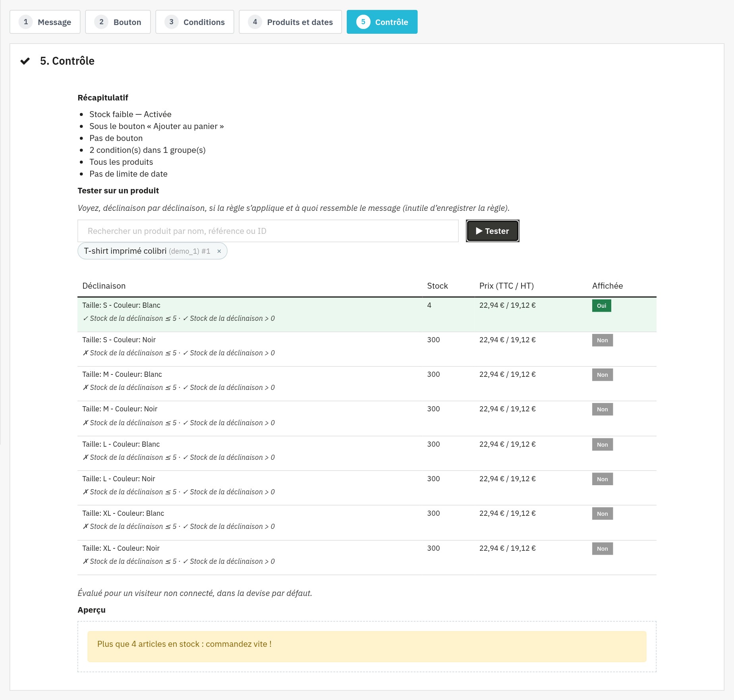
Task: Click the Aperçu heading
Action: click(92, 610)
